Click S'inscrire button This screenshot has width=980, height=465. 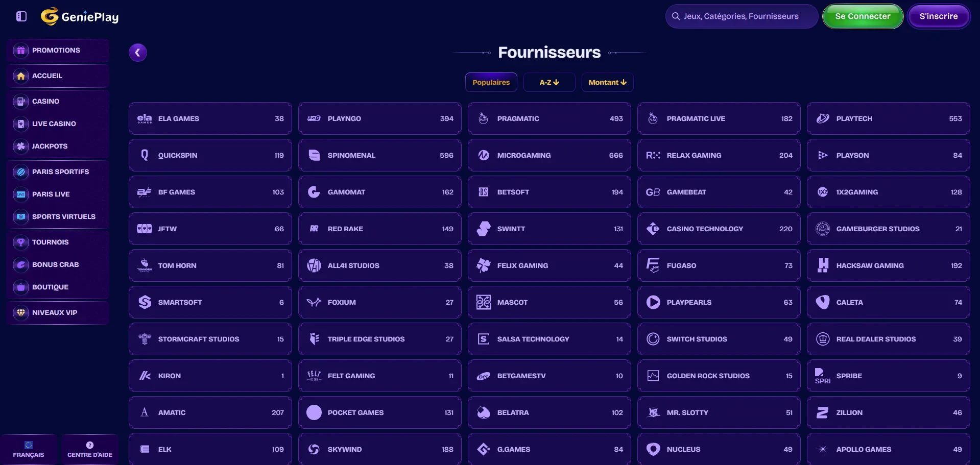tap(939, 16)
